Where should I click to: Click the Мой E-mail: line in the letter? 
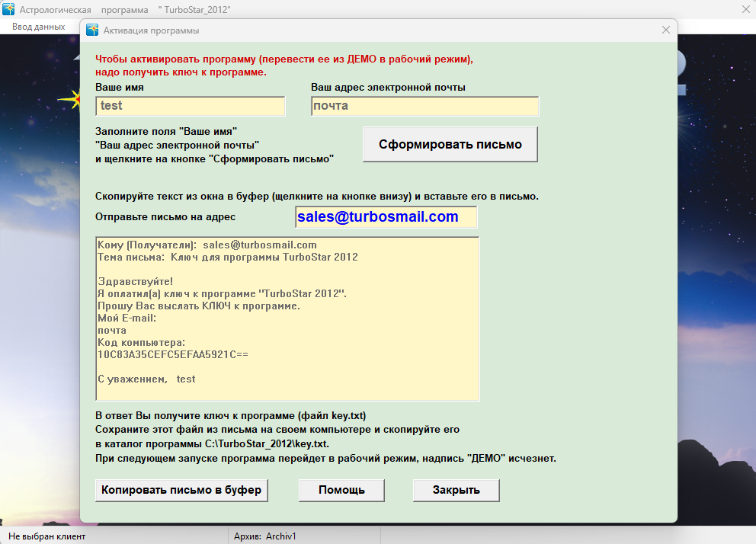pyautogui.click(x=127, y=318)
